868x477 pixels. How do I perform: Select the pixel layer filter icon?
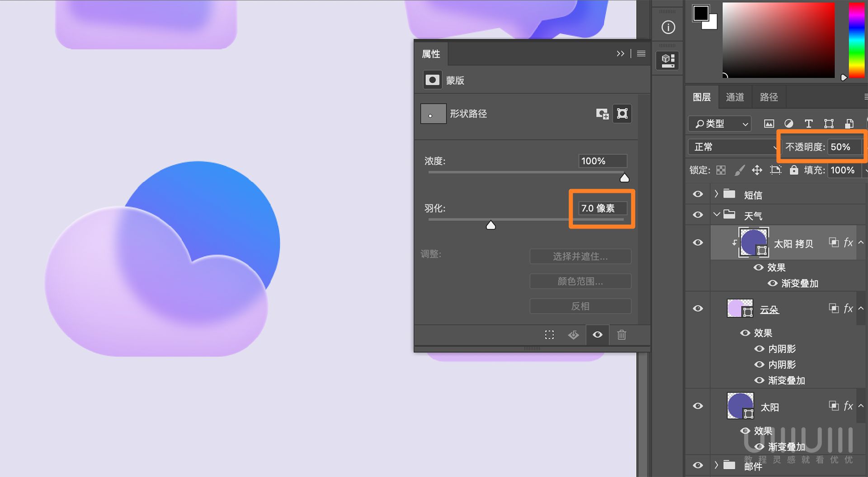click(x=769, y=123)
